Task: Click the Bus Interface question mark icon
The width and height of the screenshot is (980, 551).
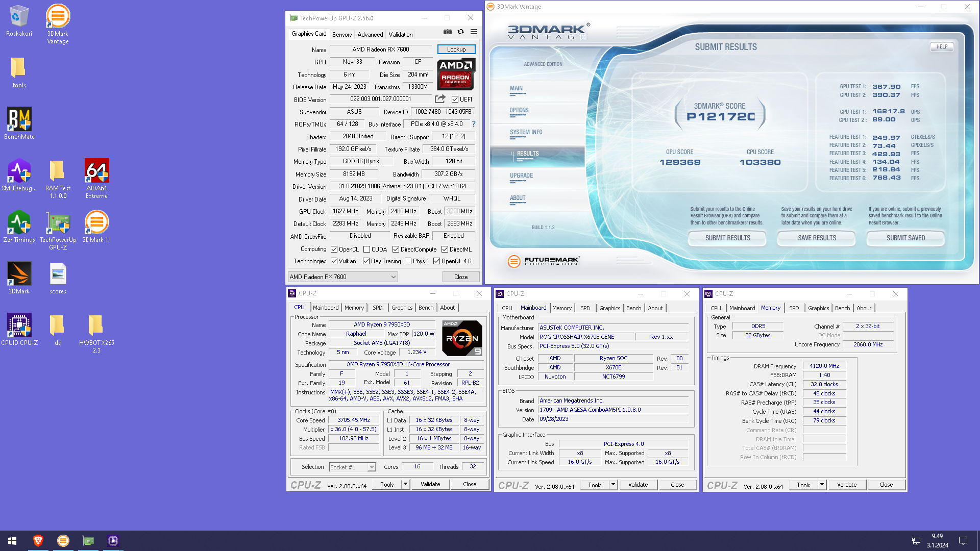Action: (474, 124)
